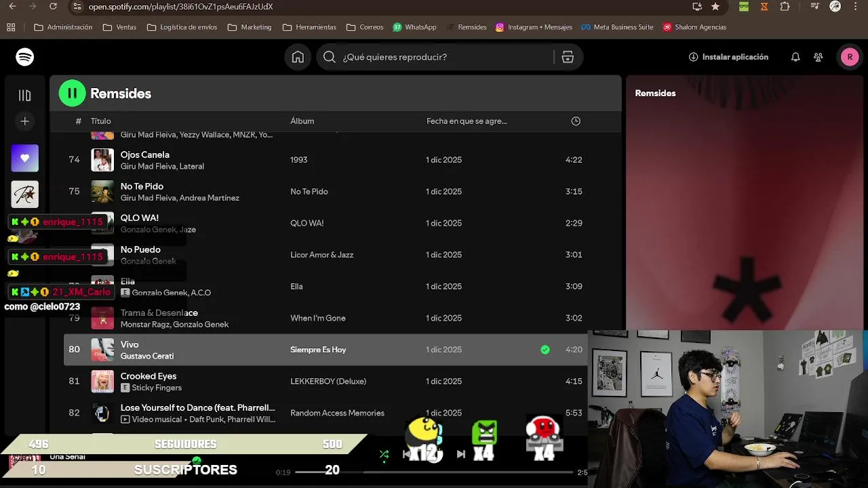Open the Ventas bookmarks folder
The height and width of the screenshot is (488, 868).
click(119, 27)
